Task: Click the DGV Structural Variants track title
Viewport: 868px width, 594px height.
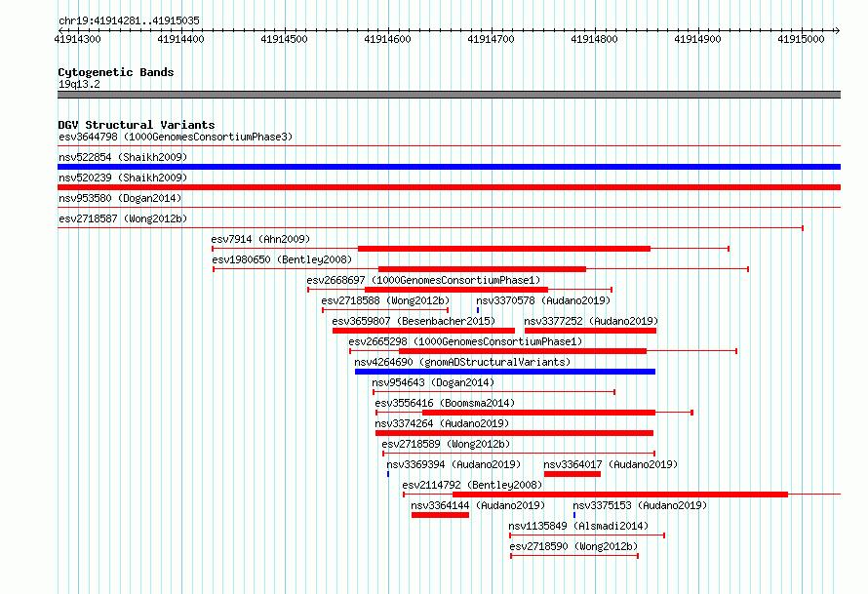Action: [x=137, y=125]
